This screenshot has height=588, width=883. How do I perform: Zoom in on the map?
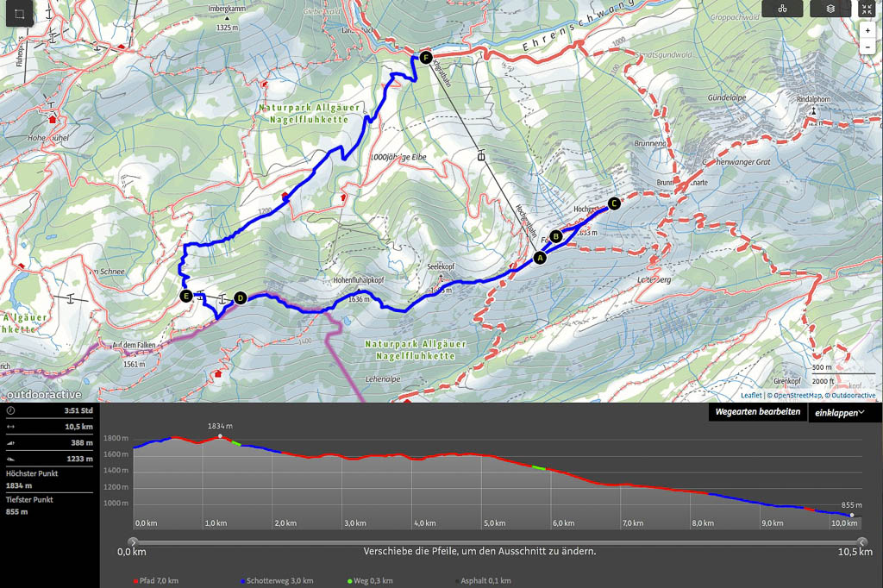pyautogui.click(x=867, y=30)
